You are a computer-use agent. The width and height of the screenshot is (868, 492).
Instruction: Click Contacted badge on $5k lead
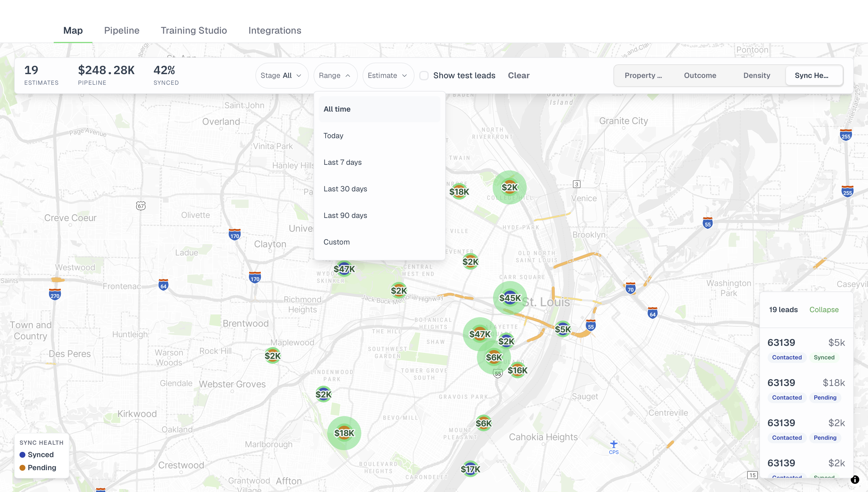point(787,358)
